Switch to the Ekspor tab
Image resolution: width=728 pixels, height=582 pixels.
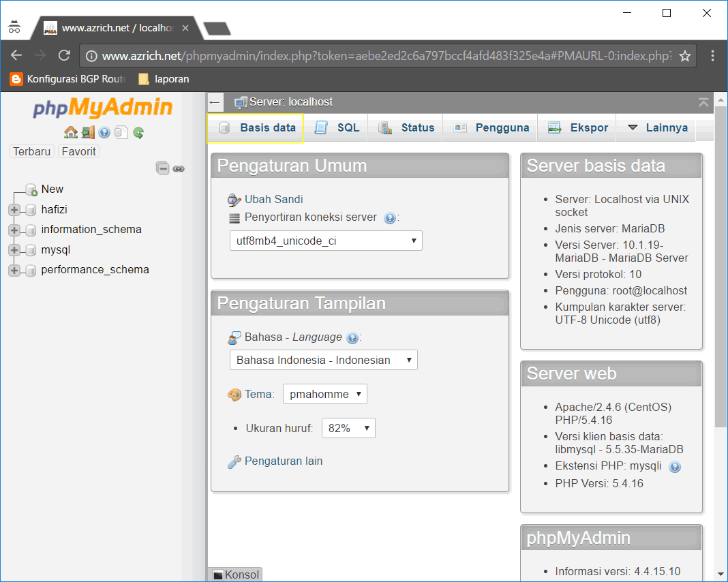(577, 127)
